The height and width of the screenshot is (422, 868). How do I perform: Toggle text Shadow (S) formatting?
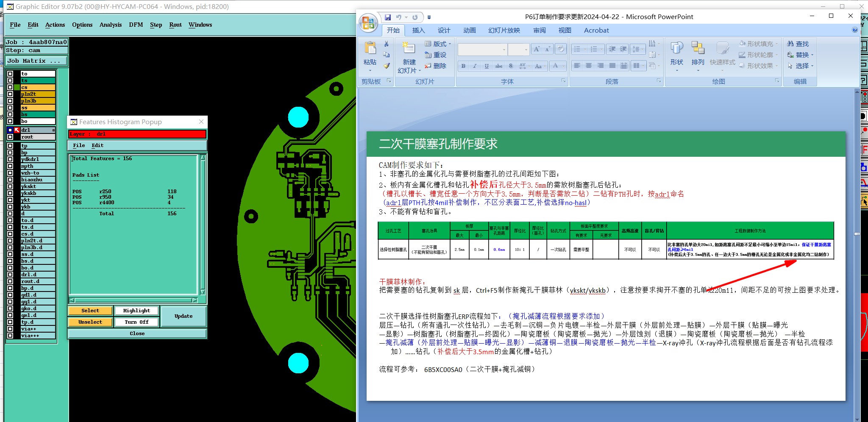point(511,66)
